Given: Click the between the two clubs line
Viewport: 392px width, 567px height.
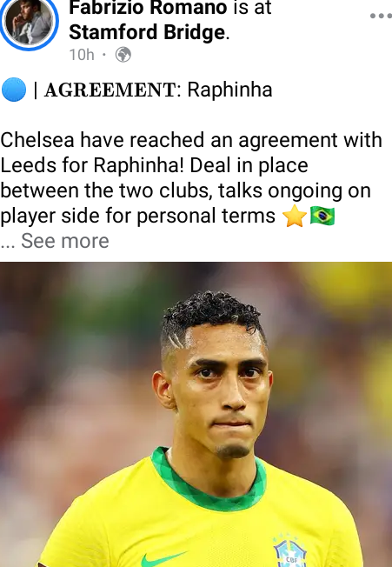Looking at the screenshot, I should [x=185, y=191].
